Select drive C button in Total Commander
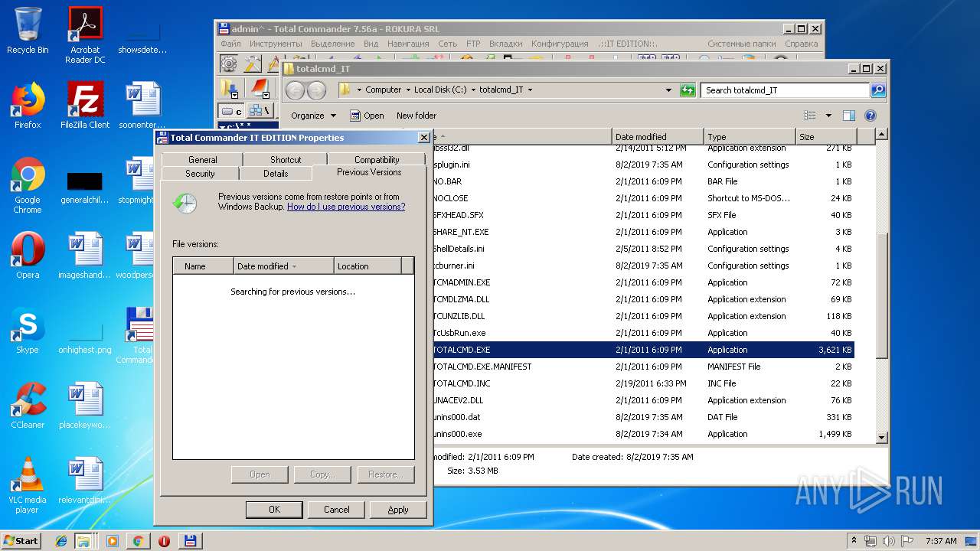Viewport: 980px width, 551px height. click(x=231, y=112)
